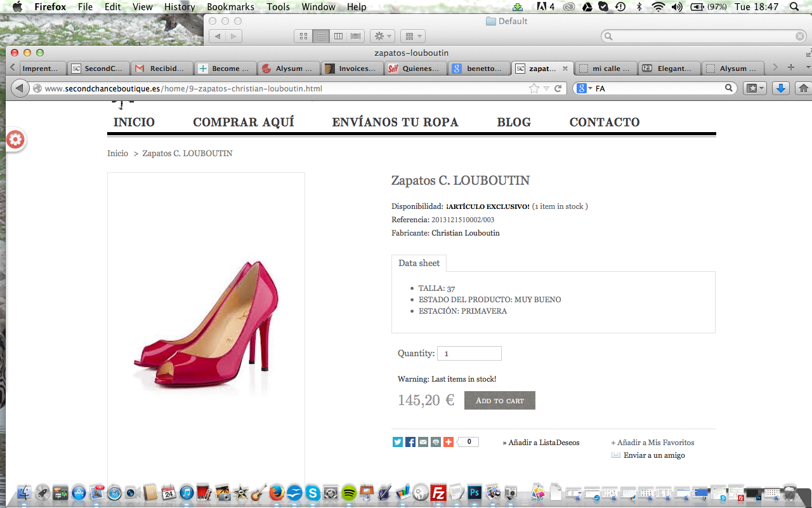The width and height of the screenshot is (812, 508).
Task: Open the History menu
Action: point(180,7)
